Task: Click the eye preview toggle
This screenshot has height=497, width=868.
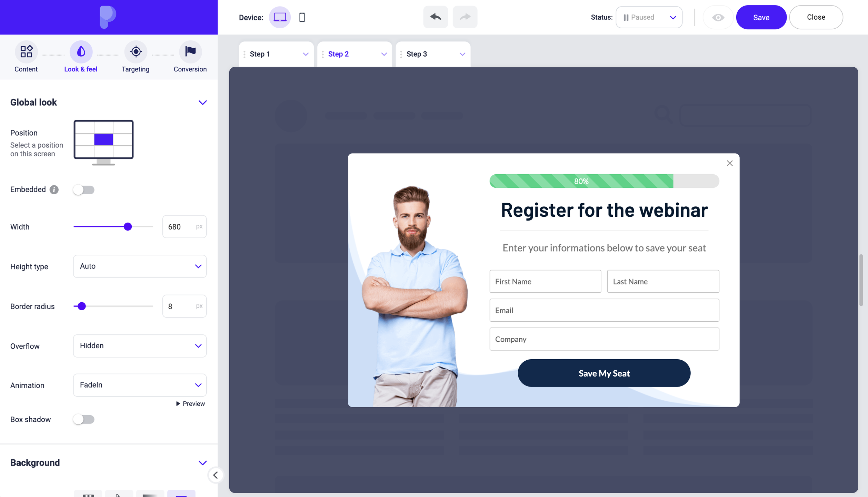Action: click(718, 17)
